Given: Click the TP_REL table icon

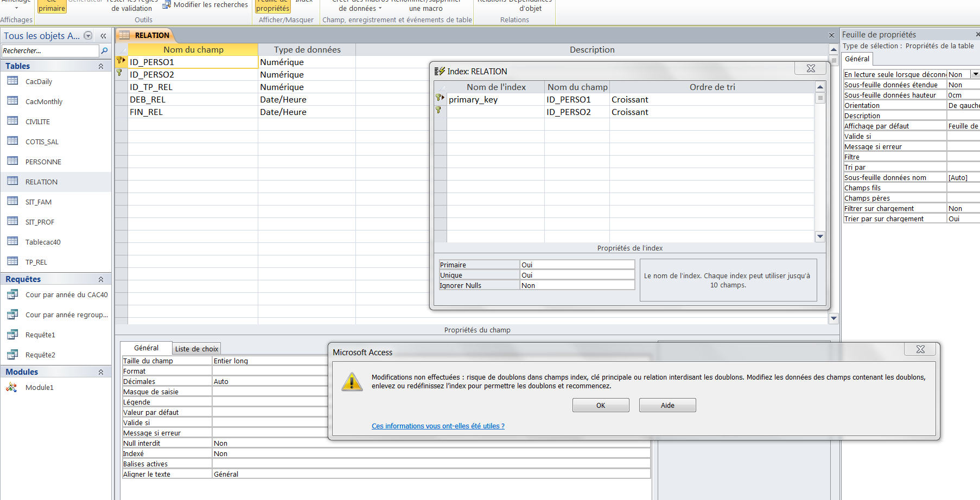Looking at the screenshot, I should click(x=13, y=261).
